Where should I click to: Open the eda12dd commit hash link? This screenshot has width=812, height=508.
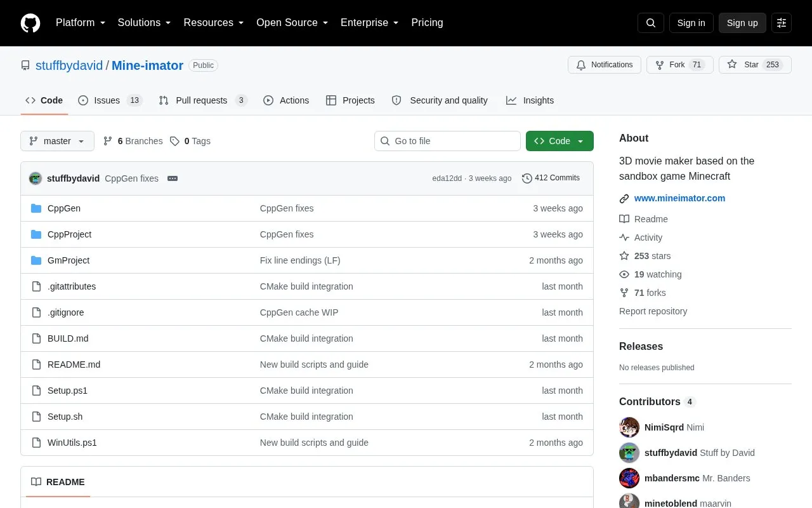pyautogui.click(x=447, y=178)
